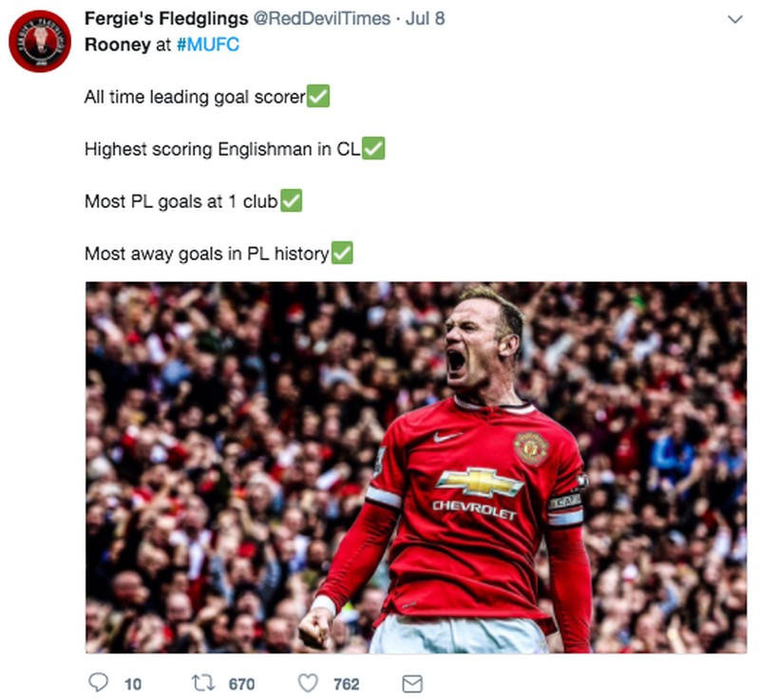The height and width of the screenshot is (700, 760).
Task: Click the Fergie's Fledglings display name
Action: [166, 18]
